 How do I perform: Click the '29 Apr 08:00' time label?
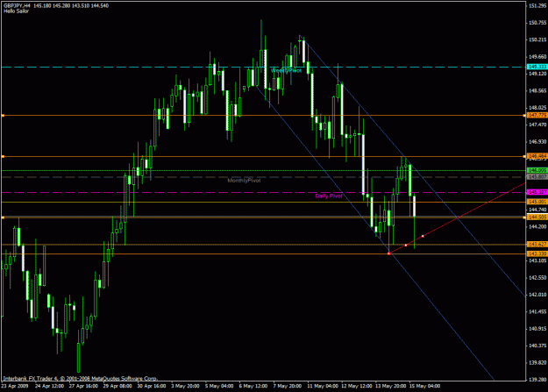point(117,387)
